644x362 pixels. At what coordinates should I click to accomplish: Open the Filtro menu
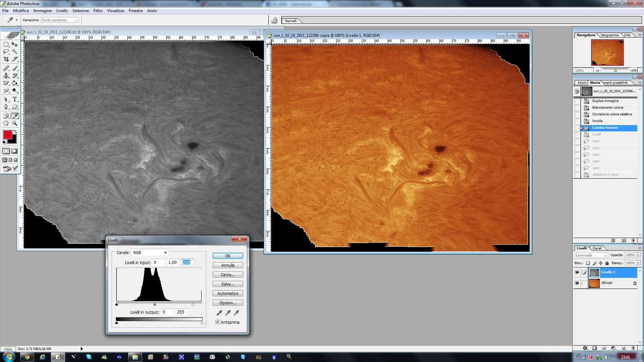[98, 11]
